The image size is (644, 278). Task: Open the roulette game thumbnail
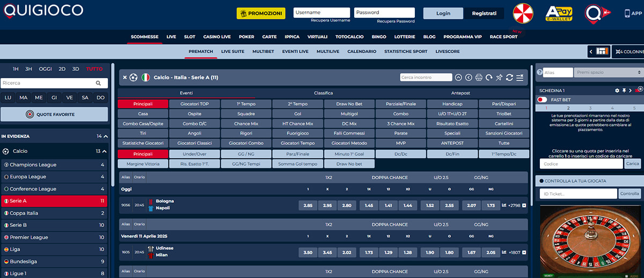[x=590, y=240]
